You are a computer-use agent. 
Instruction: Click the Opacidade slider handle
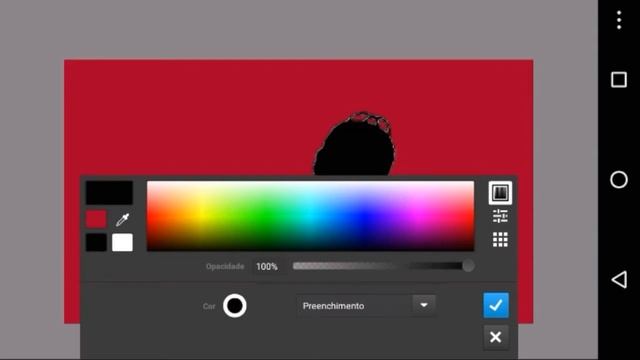point(468,266)
